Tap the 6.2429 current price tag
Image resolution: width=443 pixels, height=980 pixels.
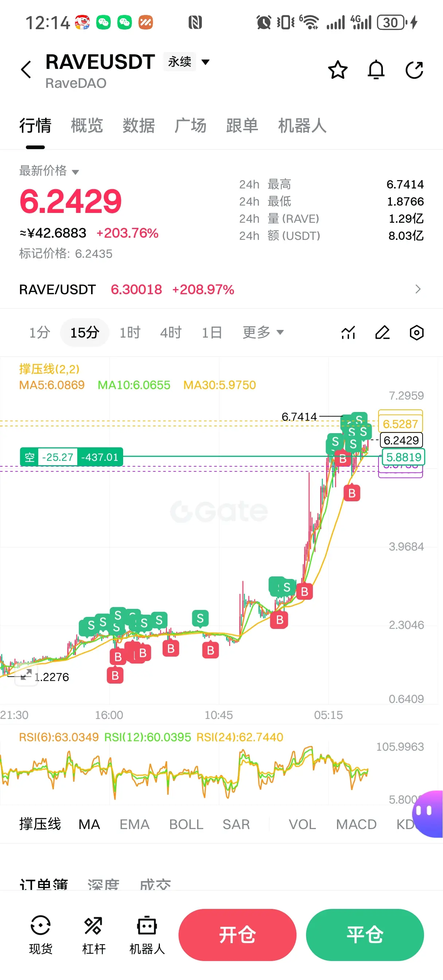pos(401,440)
